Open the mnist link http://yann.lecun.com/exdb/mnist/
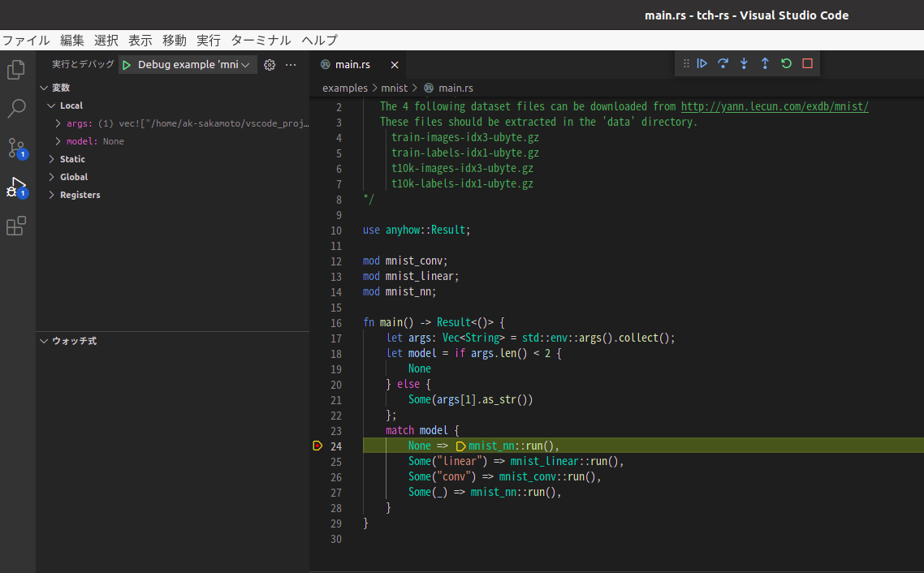924x573 pixels. 774,106
